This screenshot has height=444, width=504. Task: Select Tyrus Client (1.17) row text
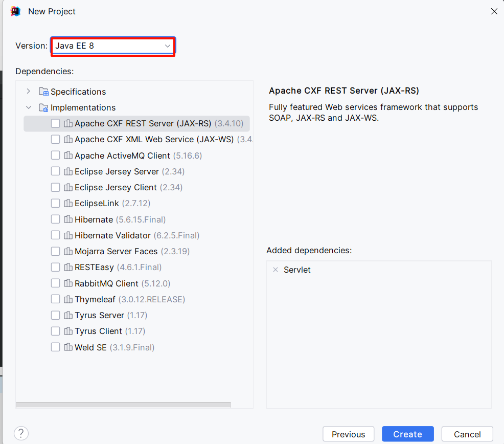click(x=110, y=331)
